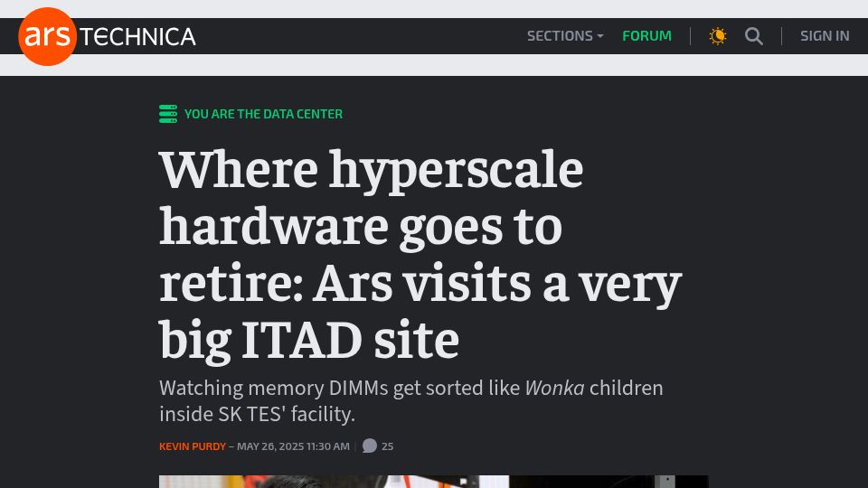Open author Kevin Purdy's profile

coord(193,446)
